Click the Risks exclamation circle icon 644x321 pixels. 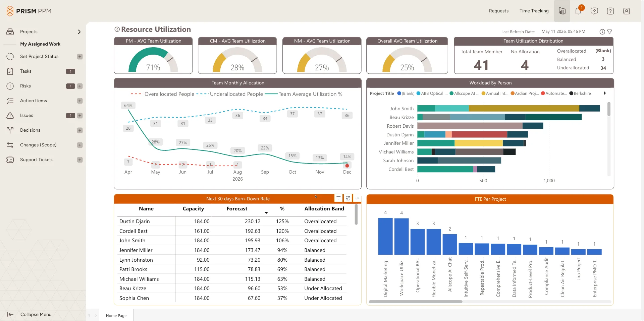pyautogui.click(x=10, y=86)
